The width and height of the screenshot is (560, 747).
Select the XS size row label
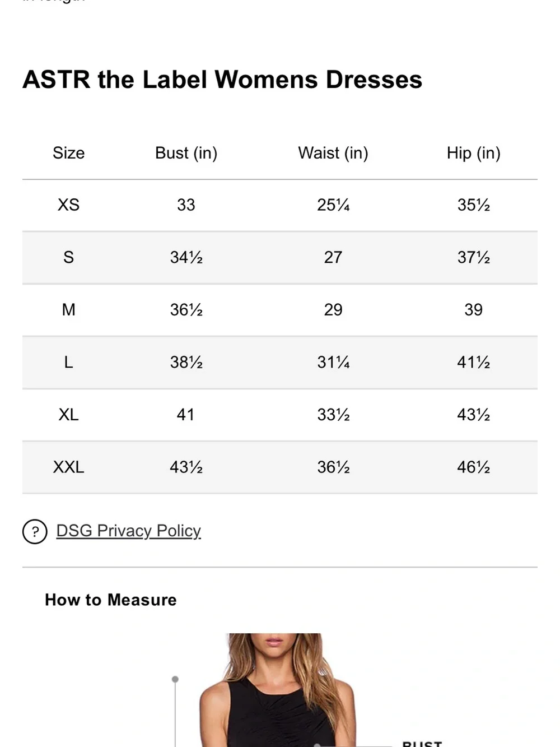(x=68, y=205)
